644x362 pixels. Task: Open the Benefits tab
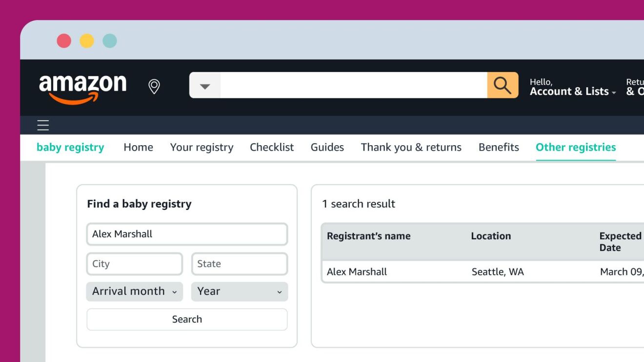(498, 147)
